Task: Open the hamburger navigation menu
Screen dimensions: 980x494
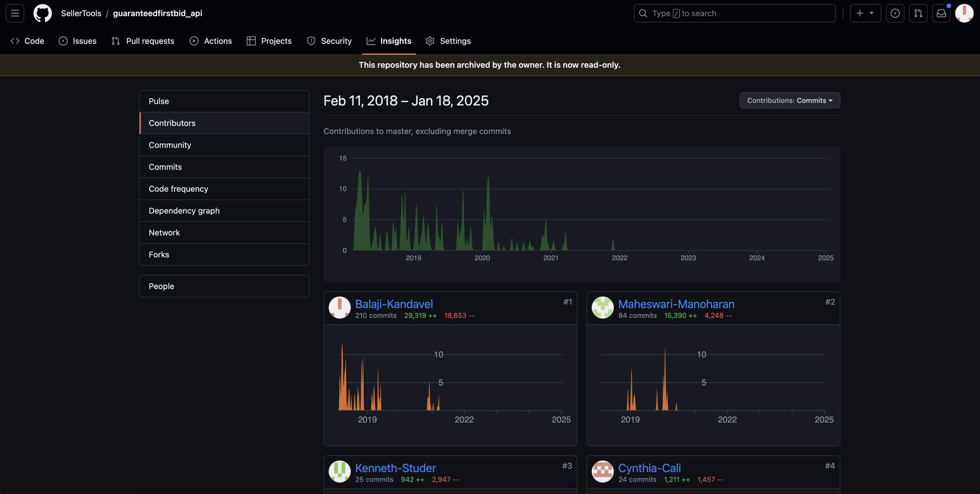Action: (x=15, y=13)
